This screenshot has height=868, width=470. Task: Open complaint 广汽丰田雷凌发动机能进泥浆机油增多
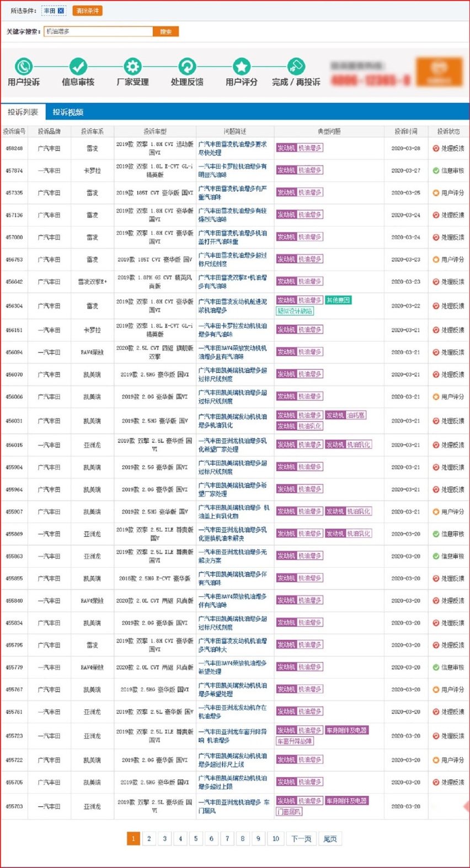coord(232,306)
